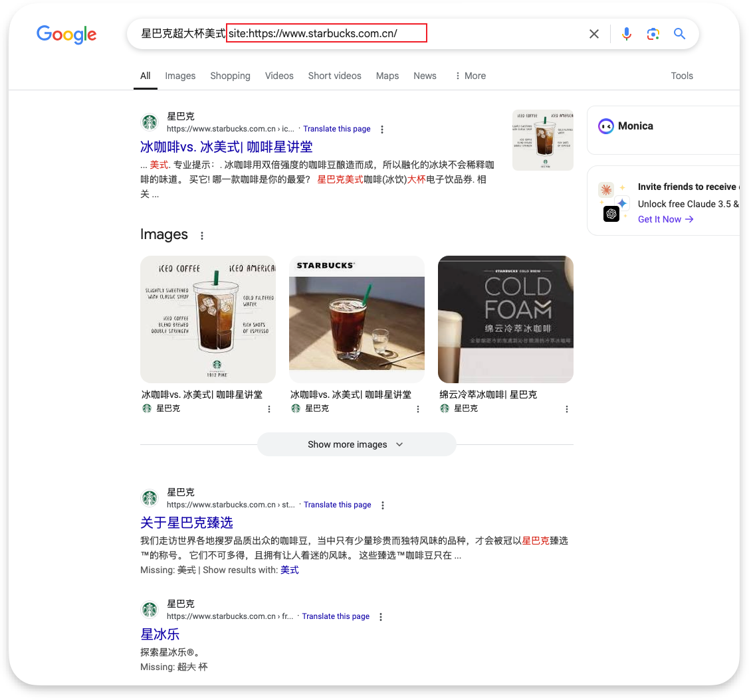Switch to the Short videos tab
The width and height of the screenshot is (749, 700).
point(334,76)
